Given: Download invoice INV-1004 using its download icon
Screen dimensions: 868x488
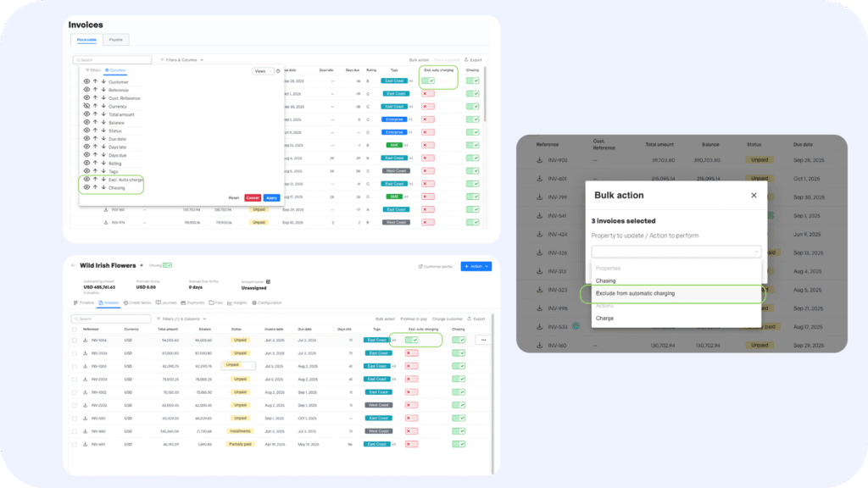Looking at the screenshot, I should click(85, 340).
